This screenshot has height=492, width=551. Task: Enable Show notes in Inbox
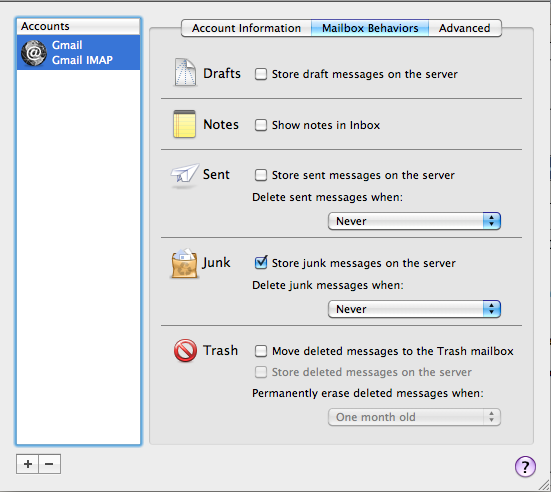pyautogui.click(x=261, y=125)
